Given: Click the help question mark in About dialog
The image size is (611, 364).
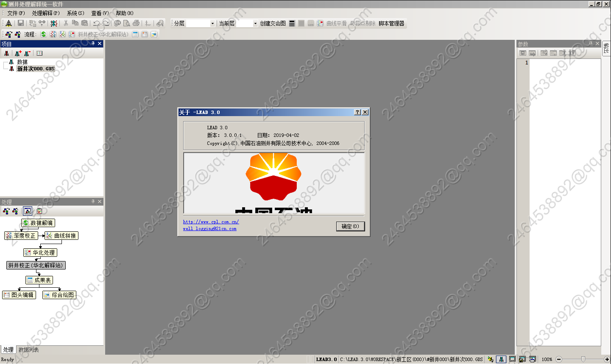Looking at the screenshot, I should [357, 112].
